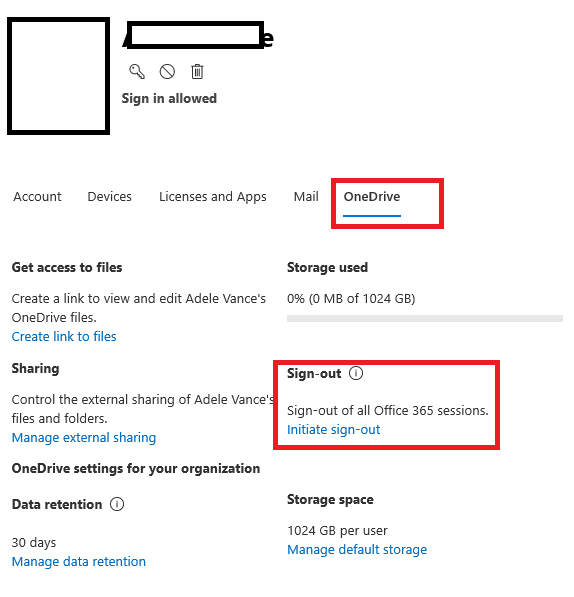Switch to the Devices tab

click(x=110, y=197)
